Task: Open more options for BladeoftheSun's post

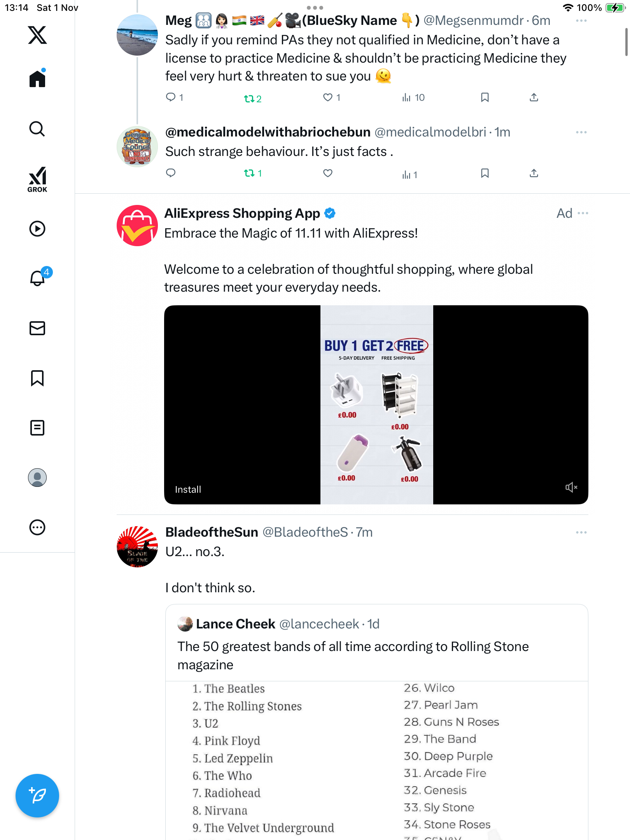Action: point(581,532)
